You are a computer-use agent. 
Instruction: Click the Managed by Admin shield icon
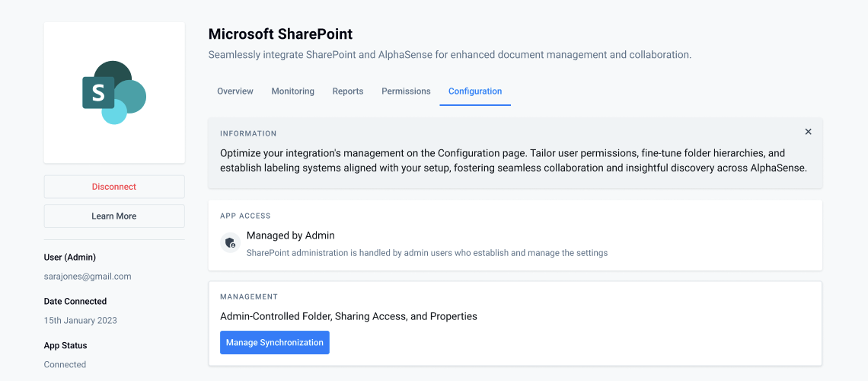pyautogui.click(x=230, y=243)
